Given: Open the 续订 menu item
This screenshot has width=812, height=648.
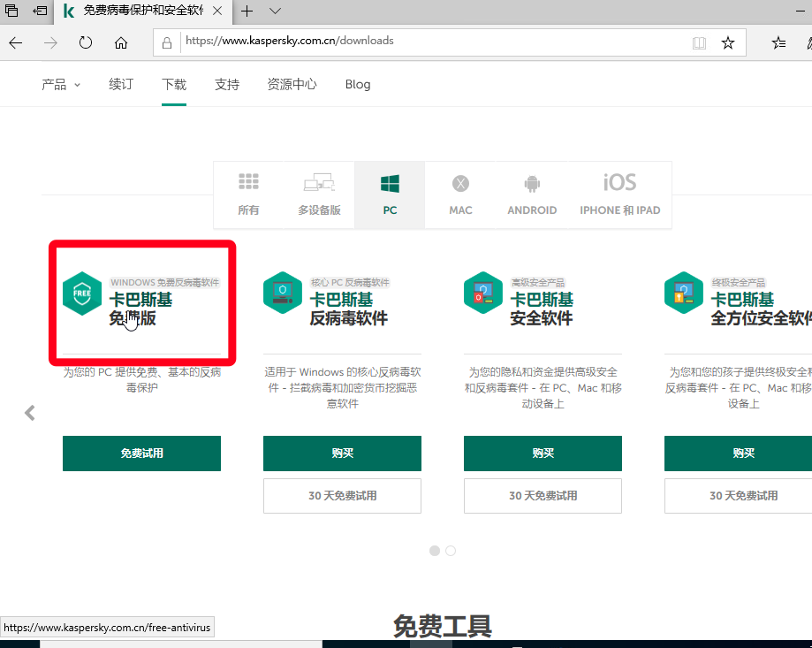Looking at the screenshot, I should (121, 85).
